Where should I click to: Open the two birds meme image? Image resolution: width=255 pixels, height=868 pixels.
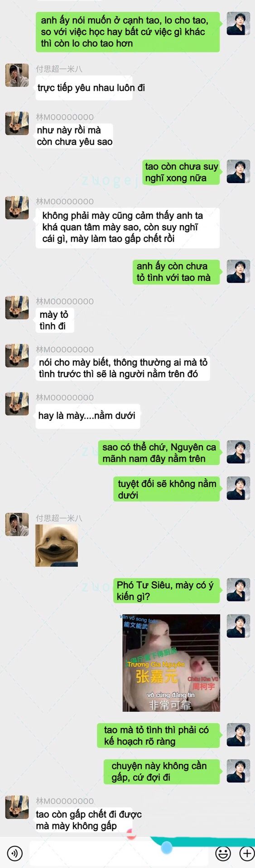171,663
